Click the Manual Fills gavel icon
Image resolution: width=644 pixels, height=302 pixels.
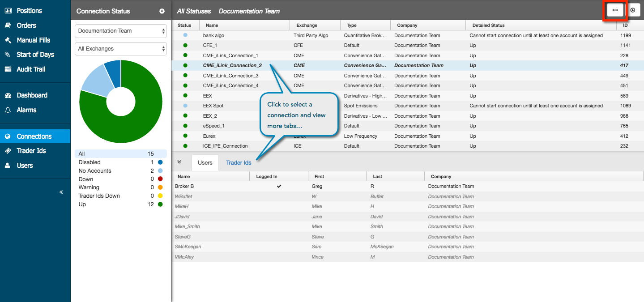pos(8,40)
